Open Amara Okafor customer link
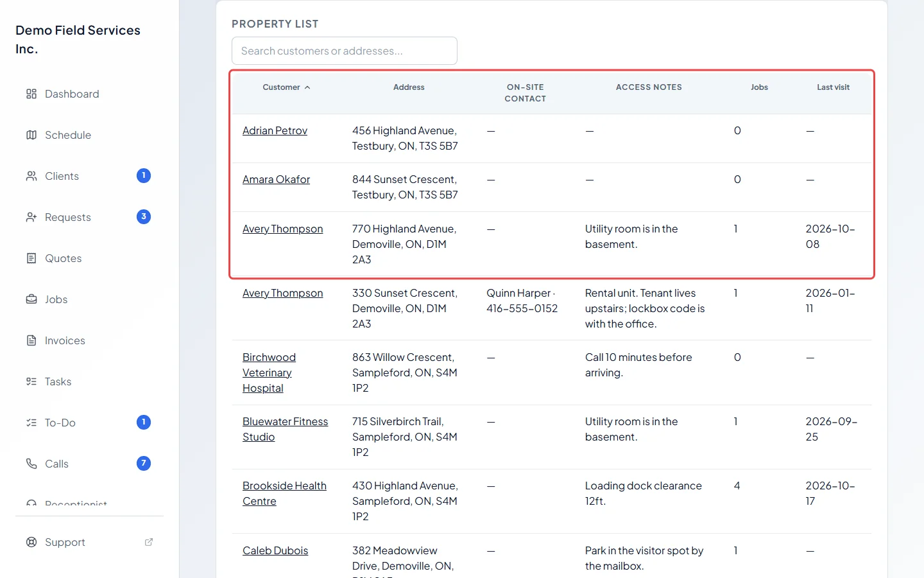 point(276,179)
